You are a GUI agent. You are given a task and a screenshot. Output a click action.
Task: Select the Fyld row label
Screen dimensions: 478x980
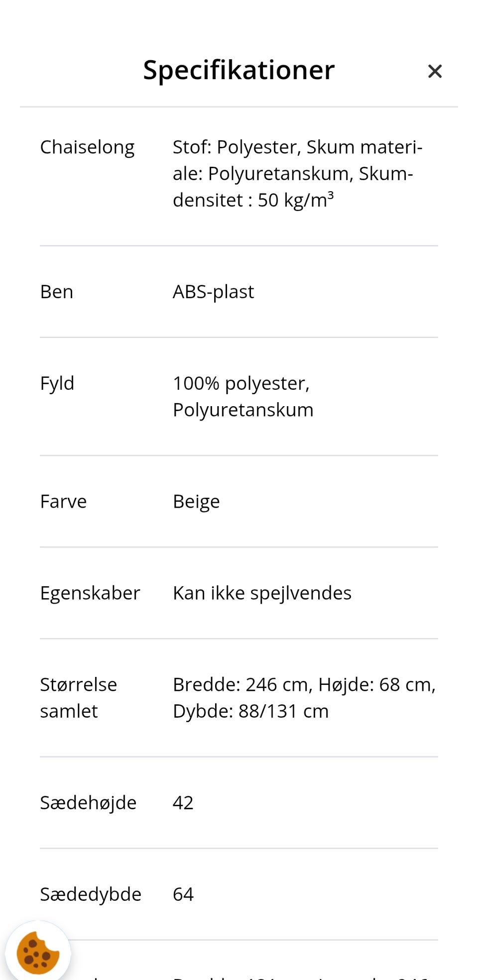pos(57,384)
